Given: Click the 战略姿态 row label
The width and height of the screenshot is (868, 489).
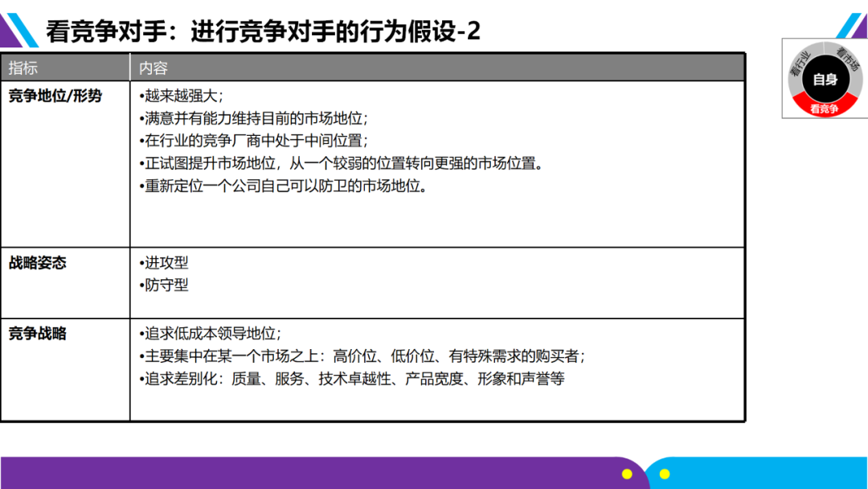Looking at the screenshot, I should [38, 262].
